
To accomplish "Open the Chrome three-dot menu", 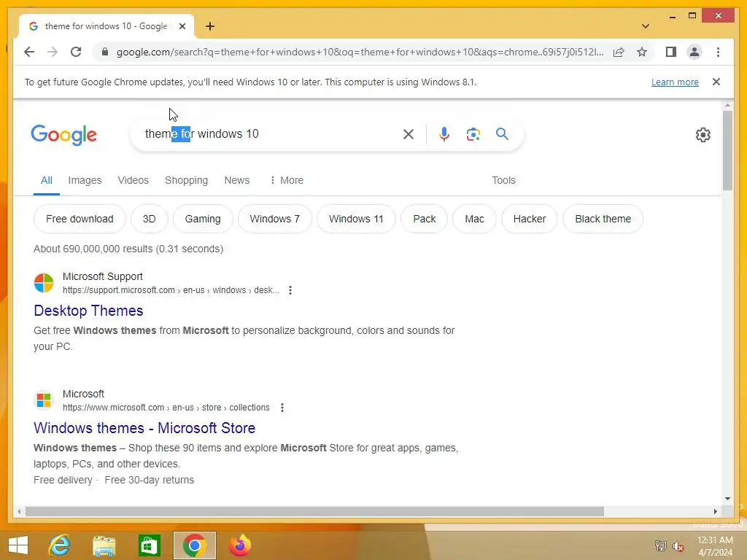I will pyautogui.click(x=718, y=52).
